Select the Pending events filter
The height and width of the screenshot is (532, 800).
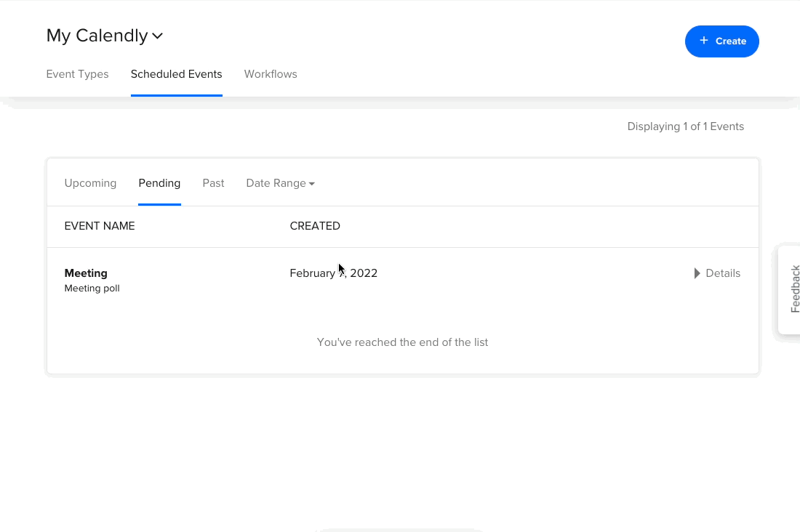click(x=159, y=183)
